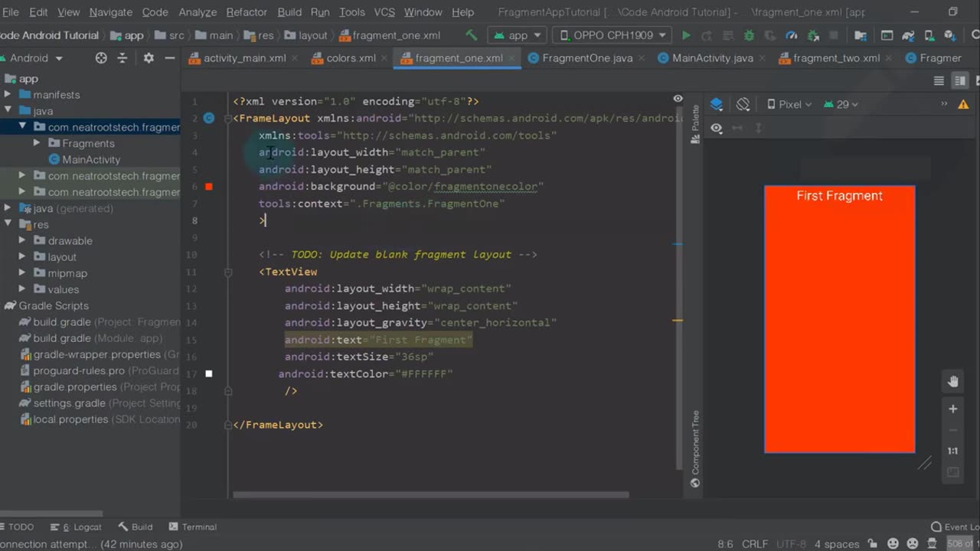Expand more preview toolbar items chevron
Screen dimensions: 980x551
pyautogui.click(x=944, y=104)
